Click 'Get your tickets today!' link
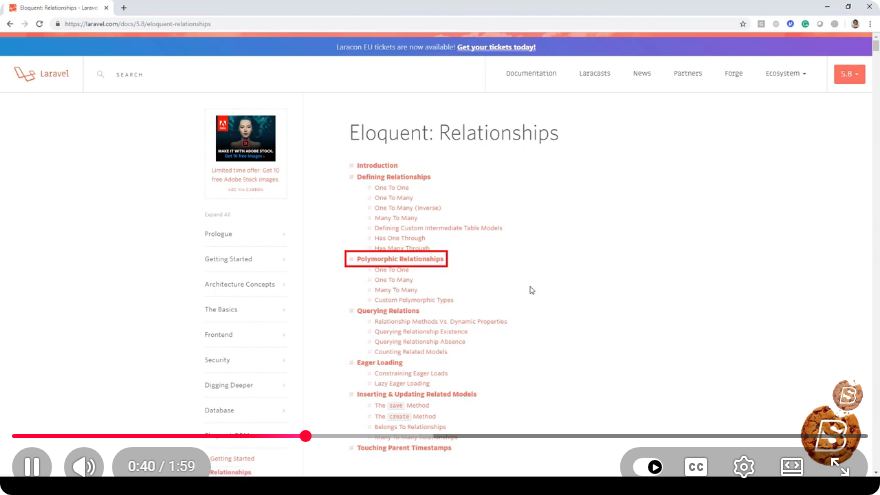Screen dimensions: 880x495 (496, 47)
